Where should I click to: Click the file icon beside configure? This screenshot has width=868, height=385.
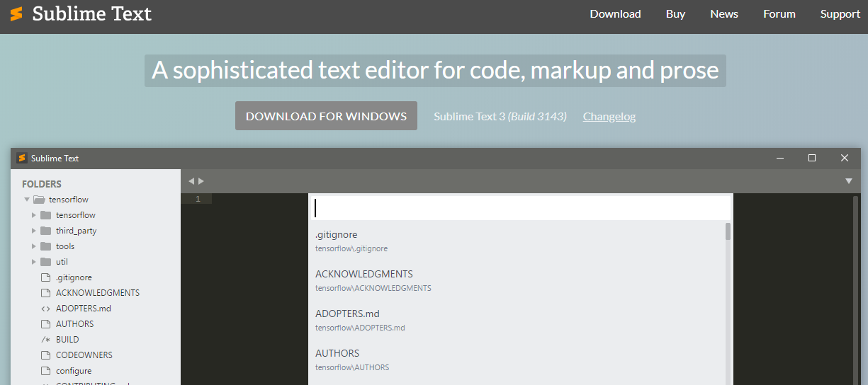coord(45,371)
